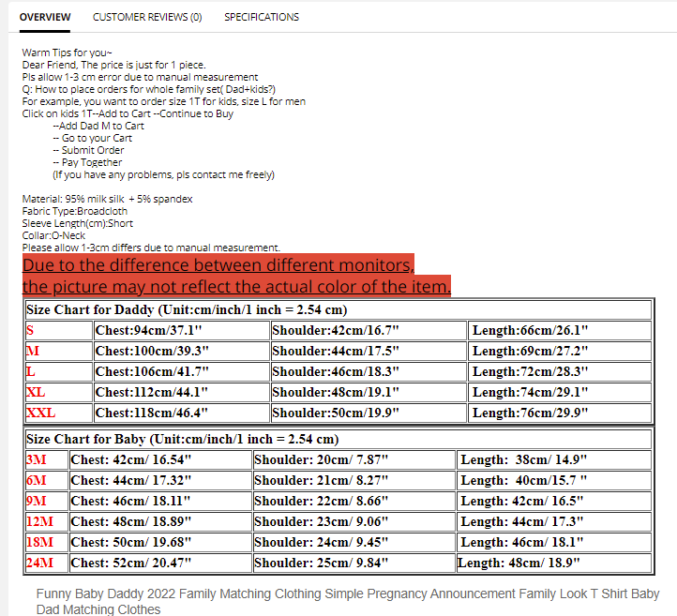677x616 pixels.
Task: Select the Size Chart for Baby header
Action: click(x=182, y=439)
